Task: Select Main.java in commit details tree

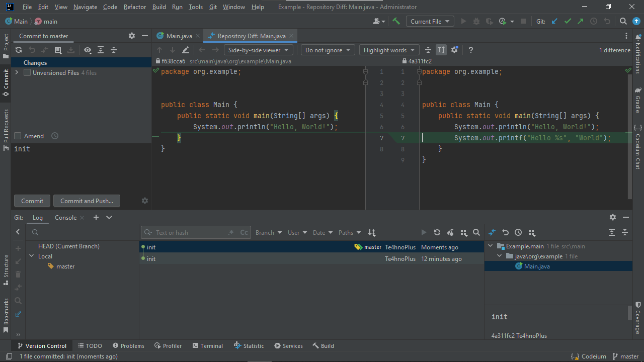Action: tap(537, 266)
